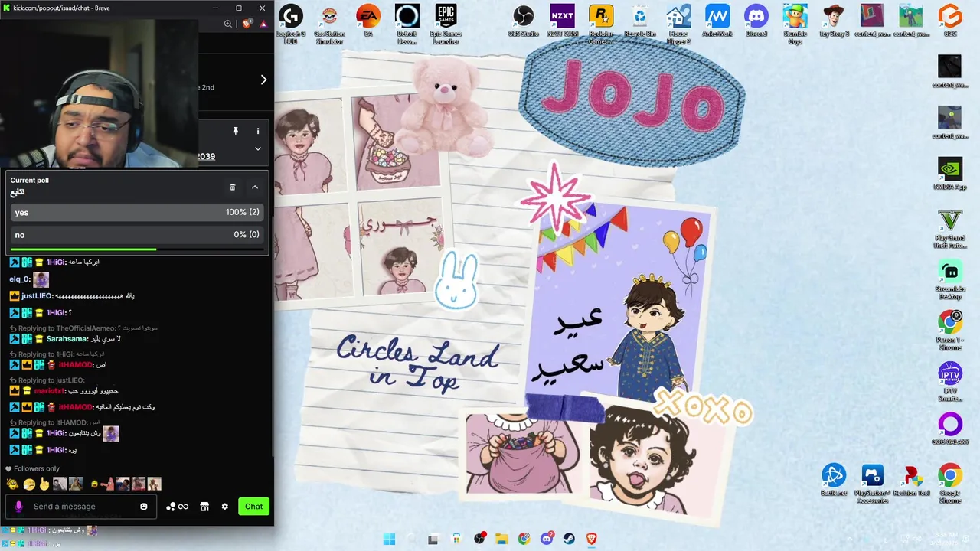This screenshot has width=980, height=551.
Task: Open AnkerWork desktop icon
Action: [717, 21]
